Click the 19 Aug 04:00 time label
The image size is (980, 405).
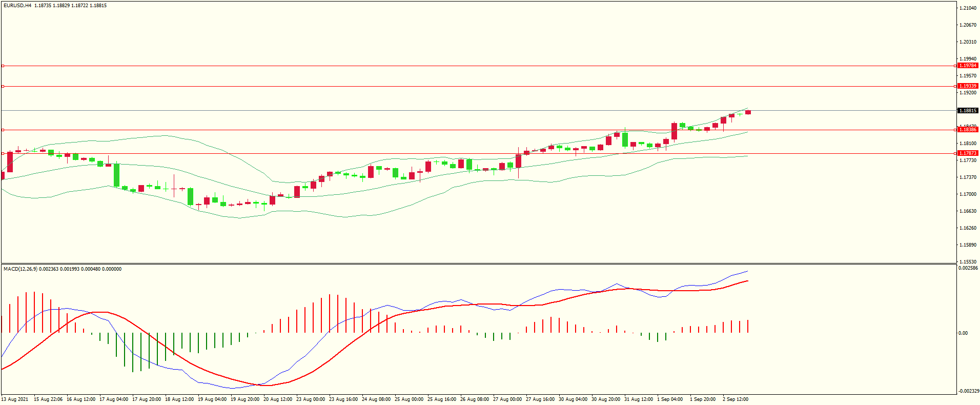pyautogui.click(x=212, y=399)
